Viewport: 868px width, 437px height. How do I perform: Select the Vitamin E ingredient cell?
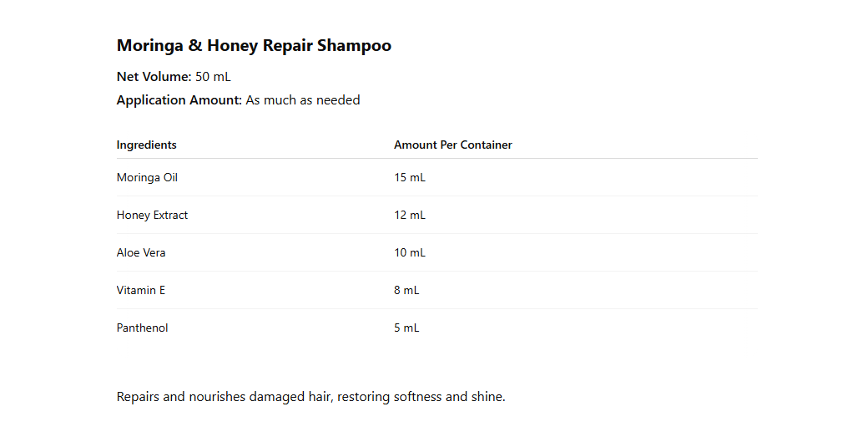pos(141,290)
